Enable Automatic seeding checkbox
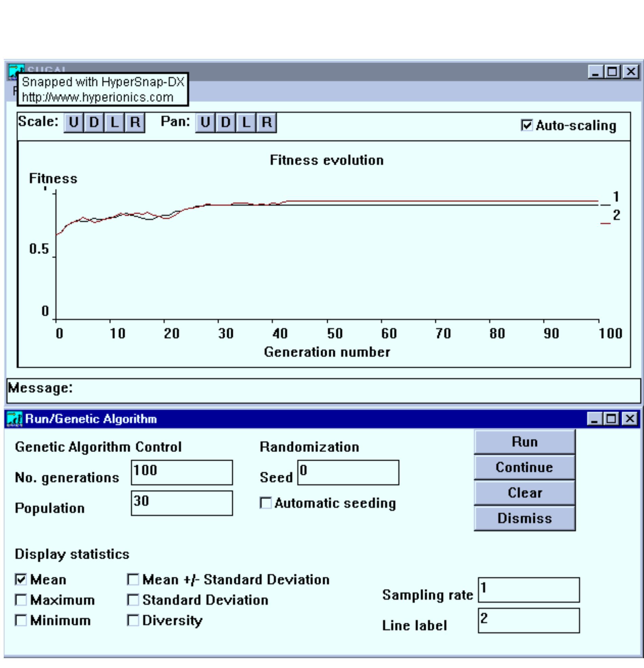Screen dimensions: 644x668 266,503
